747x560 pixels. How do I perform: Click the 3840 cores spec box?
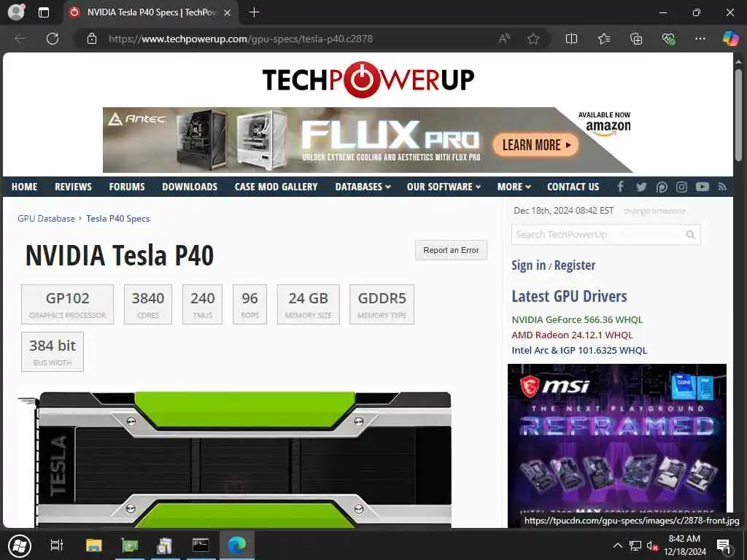pyautogui.click(x=147, y=304)
